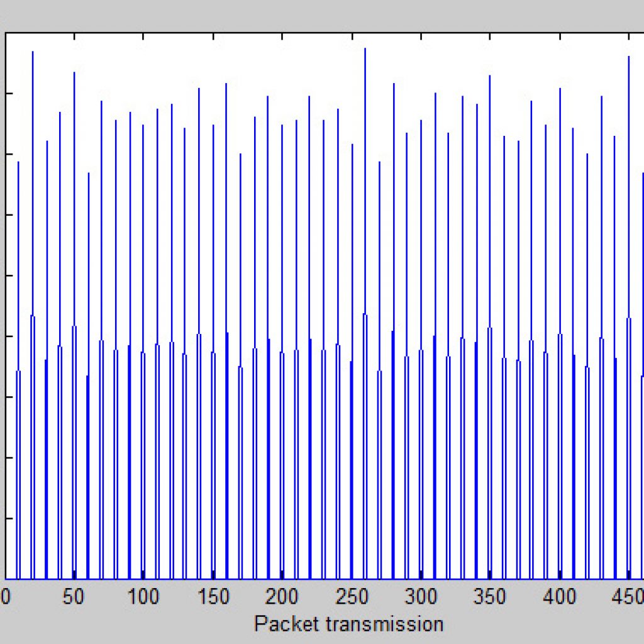This screenshot has height=644, width=644.
Task: Click the x-axis tick label 400
Action: [x=559, y=597]
